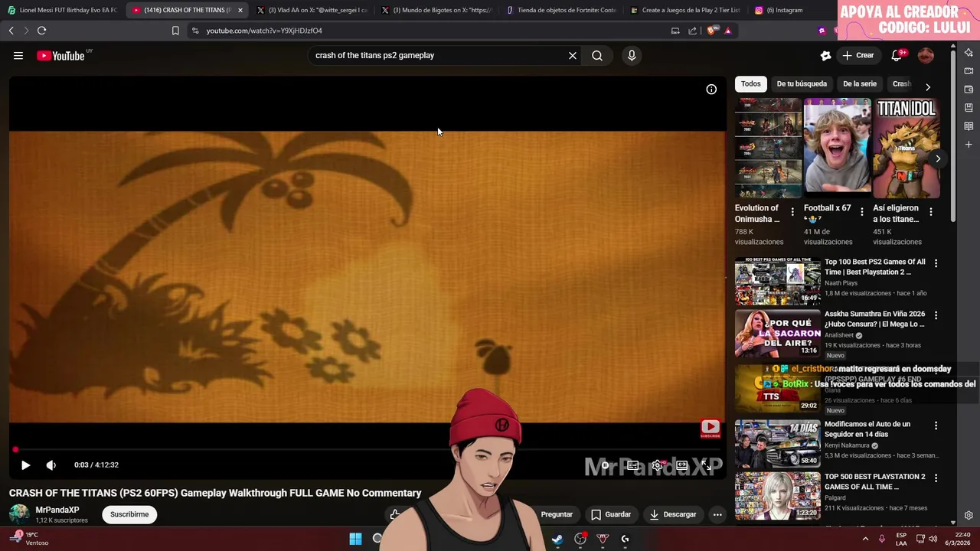Switch to the Mundo de Bigotes tab
The height and width of the screenshot is (551, 980).
[436, 10]
